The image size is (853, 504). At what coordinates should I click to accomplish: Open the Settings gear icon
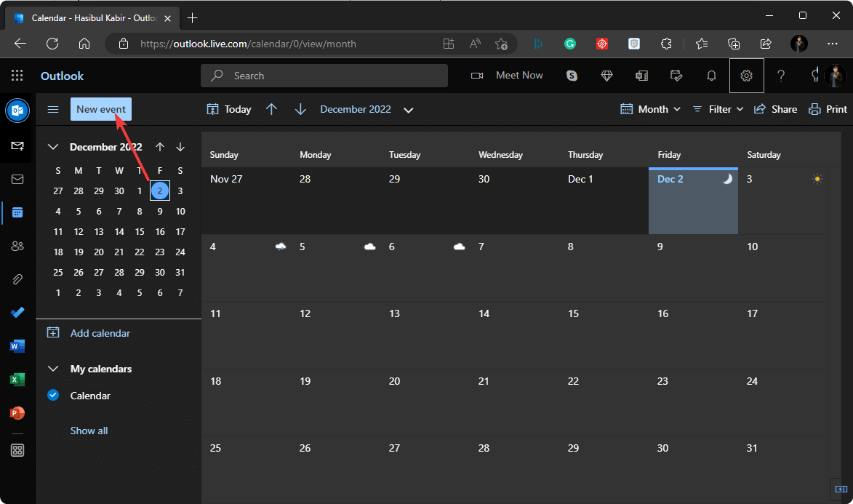(x=746, y=76)
